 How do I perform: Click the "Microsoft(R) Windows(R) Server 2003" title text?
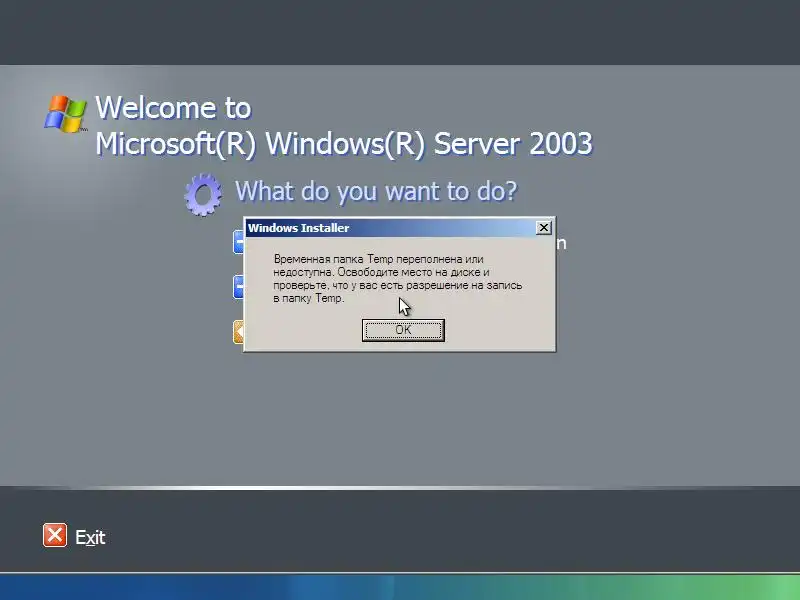click(x=344, y=144)
